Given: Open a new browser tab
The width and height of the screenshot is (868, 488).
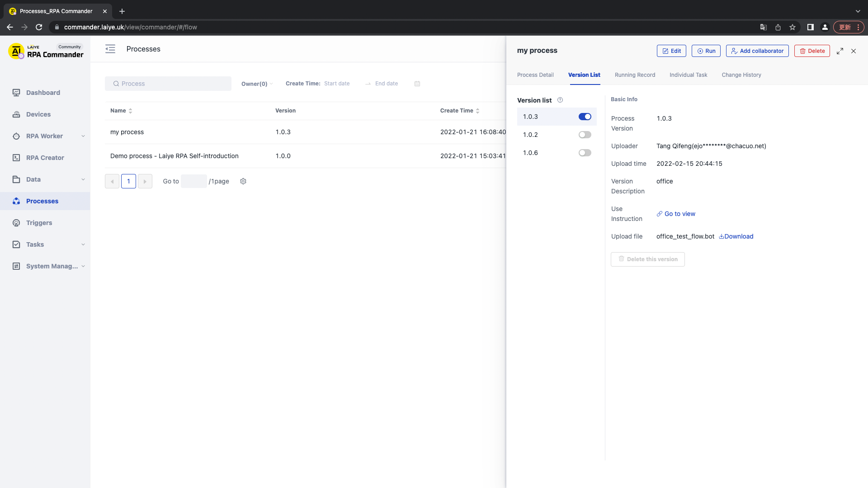Looking at the screenshot, I should pos(122,11).
